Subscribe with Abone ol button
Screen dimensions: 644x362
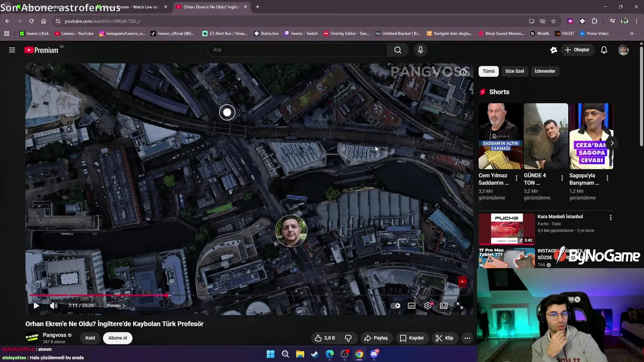tap(118, 338)
